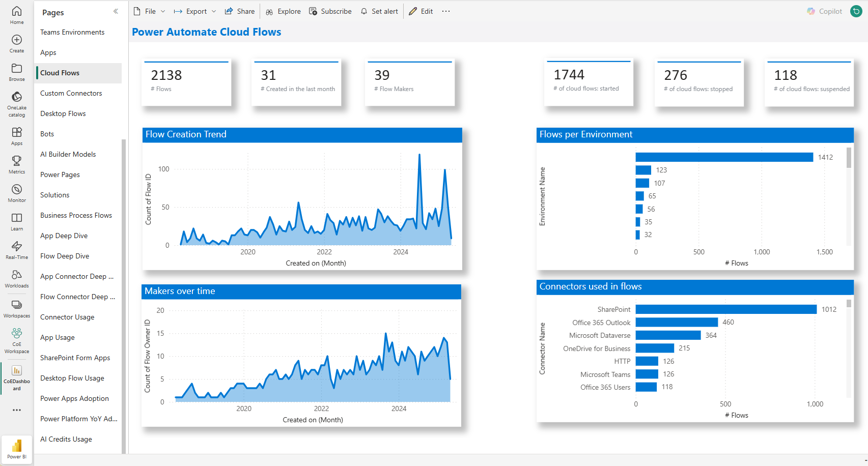Screen dimensions: 868x466
Task: Click the Share button
Action: [x=240, y=11]
